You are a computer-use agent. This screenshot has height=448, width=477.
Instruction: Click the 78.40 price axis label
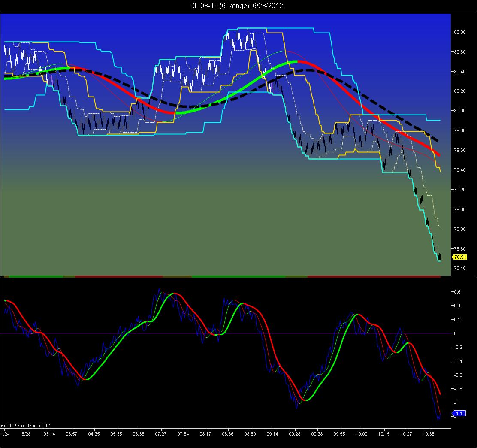point(460,268)
